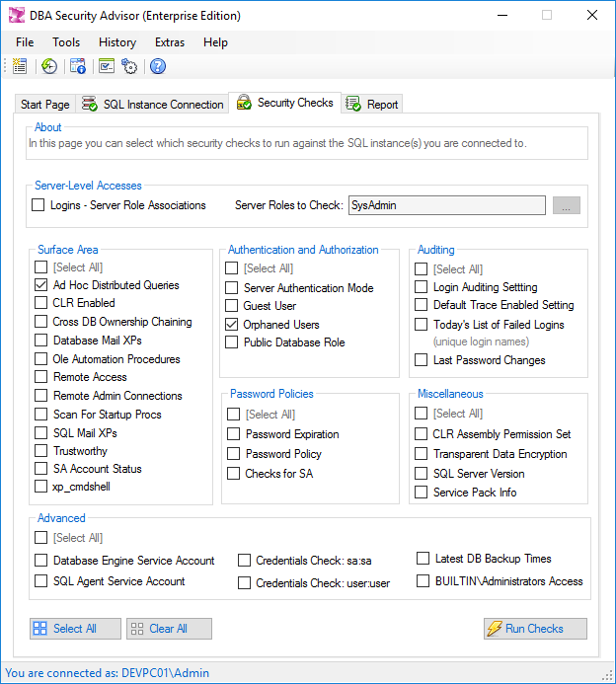The height and width of the screenshot is (684, 616).
Task: Tick SQL Agent Service Account
Action: pos(41,580)
